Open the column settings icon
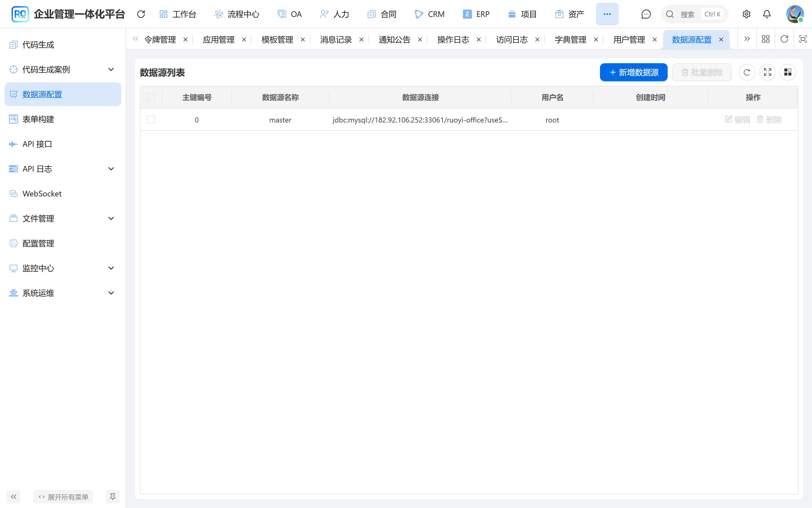Image resolution: width=812 pixels, height=508 pixels. 788,72
